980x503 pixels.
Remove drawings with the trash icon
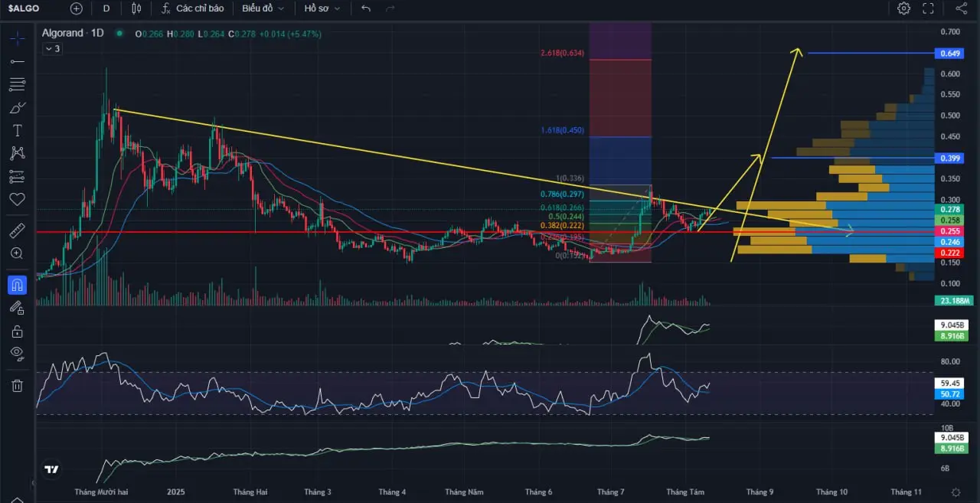[x=17, y=385]
